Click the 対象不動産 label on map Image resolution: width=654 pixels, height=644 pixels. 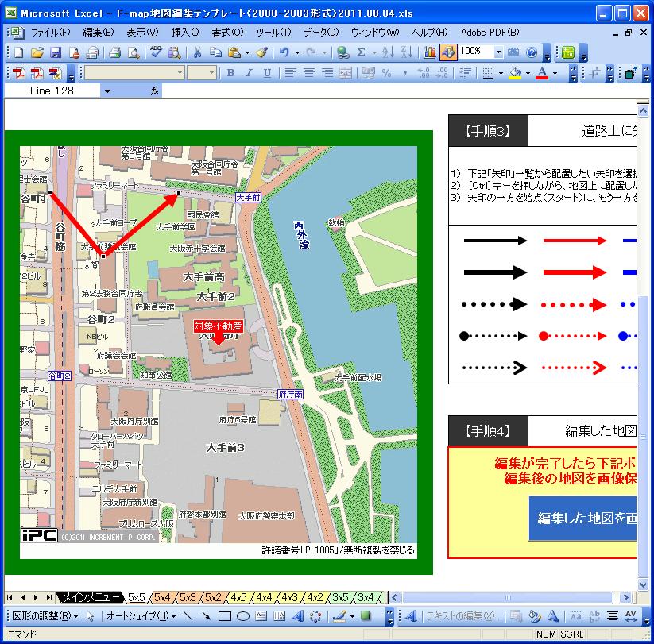tap(218, 326)
